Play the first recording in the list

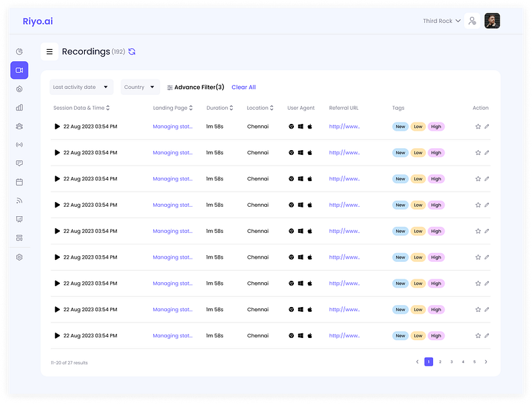(x=57, y=127)
